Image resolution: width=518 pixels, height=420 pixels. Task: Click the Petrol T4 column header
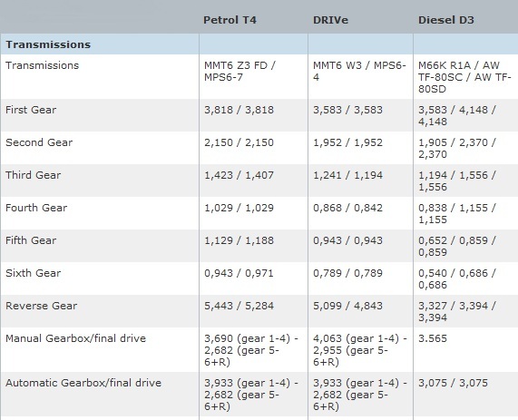click(x=230, y=20)
